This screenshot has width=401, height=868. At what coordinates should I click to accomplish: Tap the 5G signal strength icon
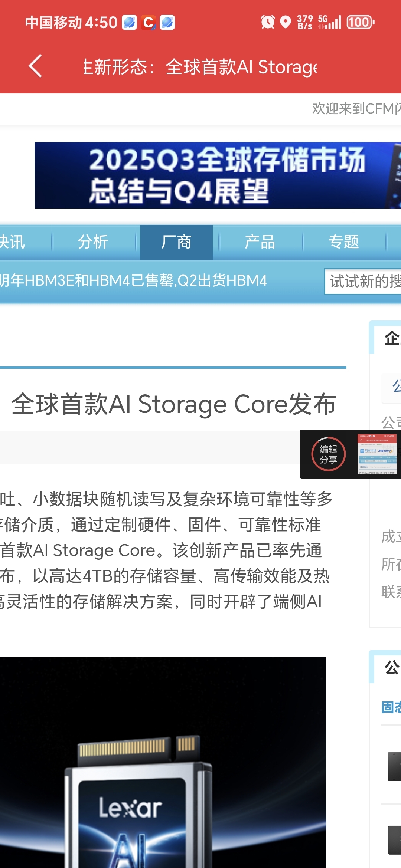[x=330, y=22]
